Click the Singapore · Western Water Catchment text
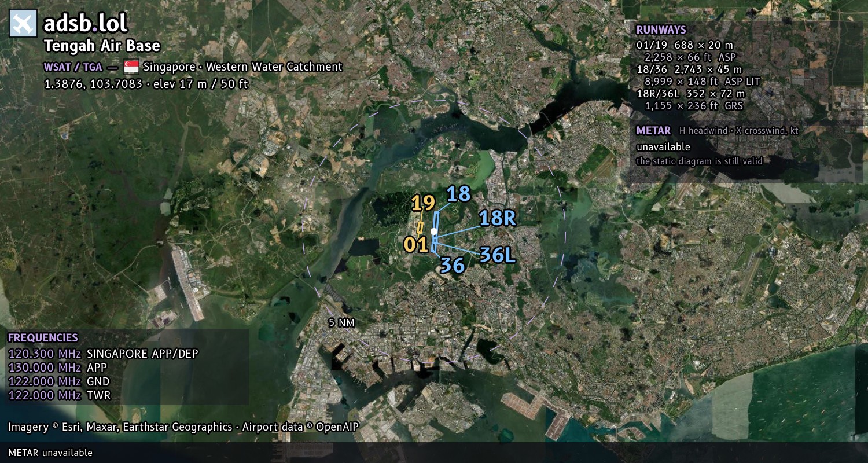Viewport: 868px width, 463px height. tap(243, 67)
